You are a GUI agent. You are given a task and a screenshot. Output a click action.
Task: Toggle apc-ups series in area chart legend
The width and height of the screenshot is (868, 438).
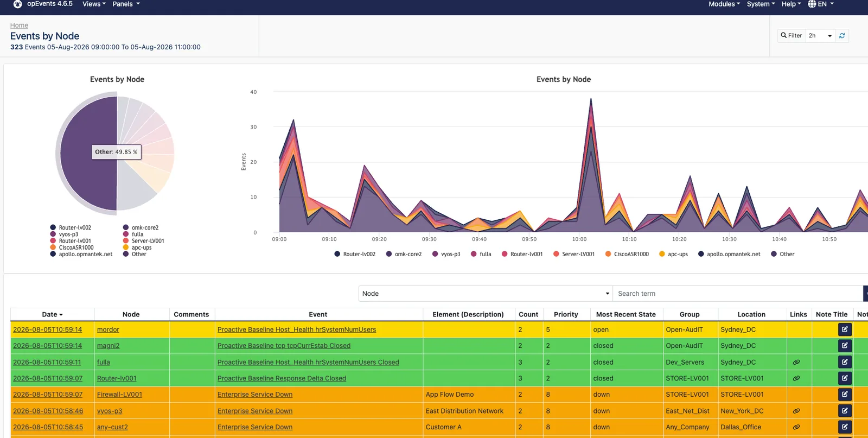pyautogui.click(x=673, y=254)
